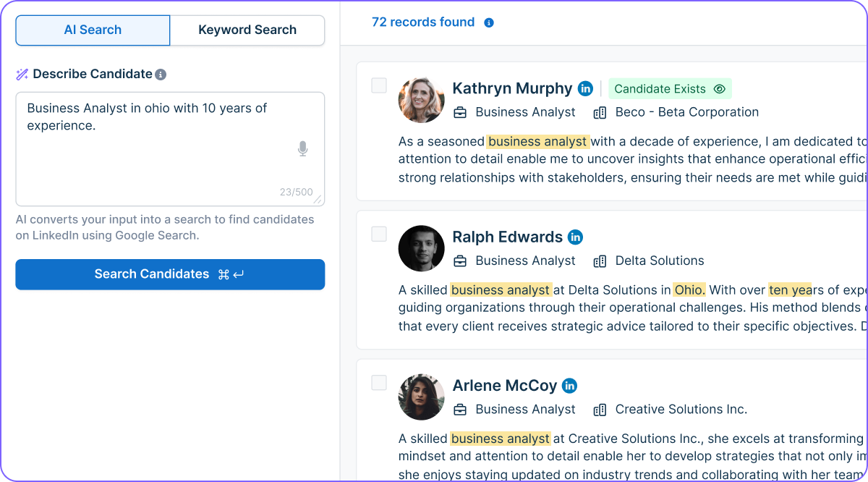Image resolution: width=868 pixels, height=482 pixels.
Task: Open Kathryn Murphy's LinkedIn icon
Action: pos(585,88)
